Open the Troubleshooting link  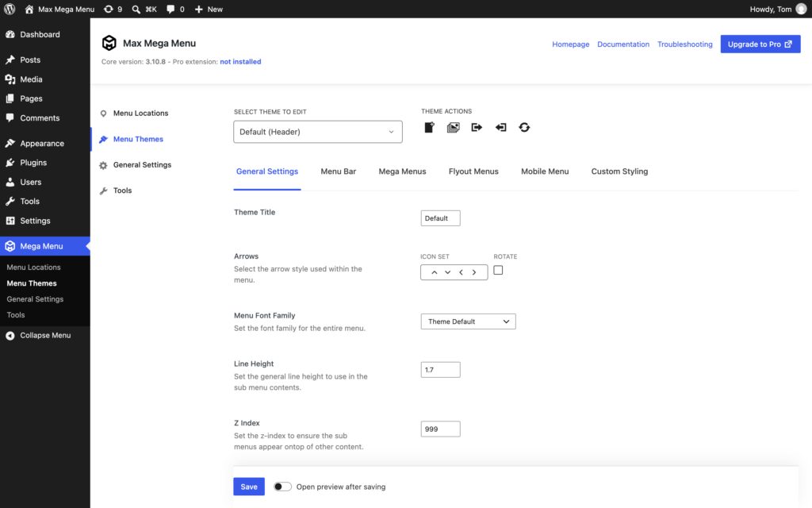pos(684,44)
